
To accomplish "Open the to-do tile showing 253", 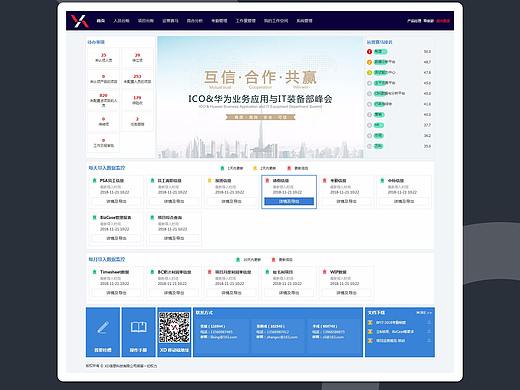I will 137,79.
